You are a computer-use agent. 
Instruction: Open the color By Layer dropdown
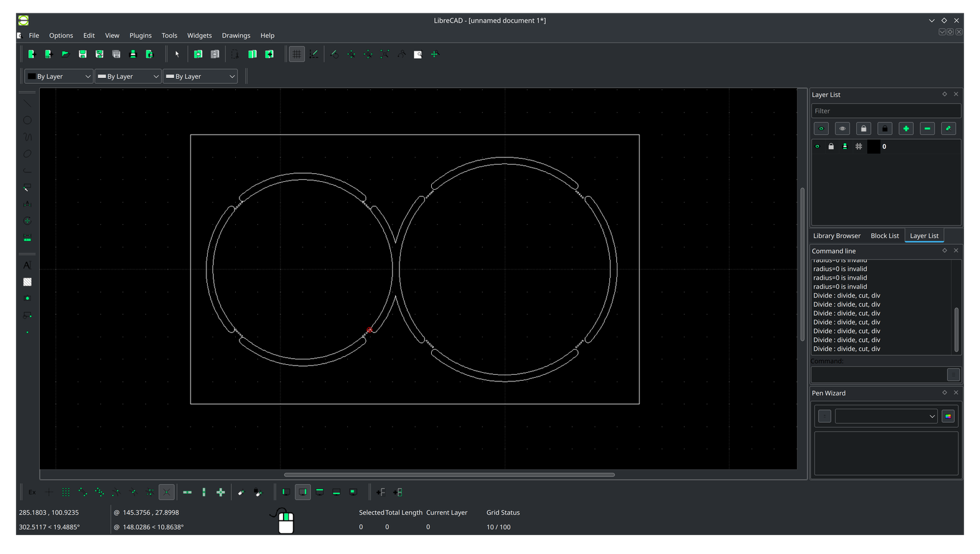[x=59, y=77]
